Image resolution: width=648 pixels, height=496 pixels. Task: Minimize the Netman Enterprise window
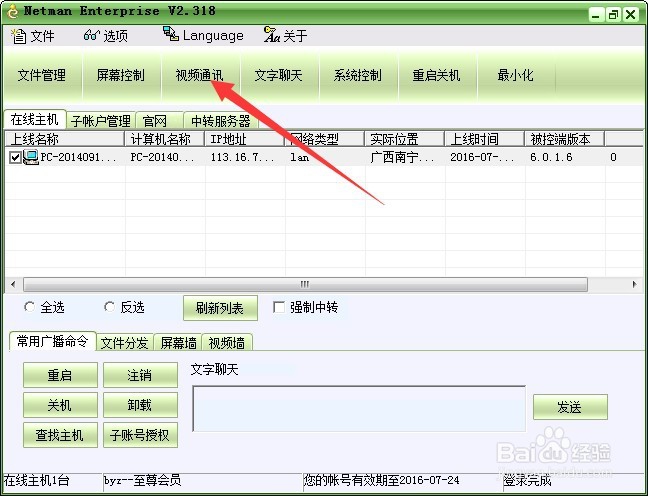pos(596,15)
